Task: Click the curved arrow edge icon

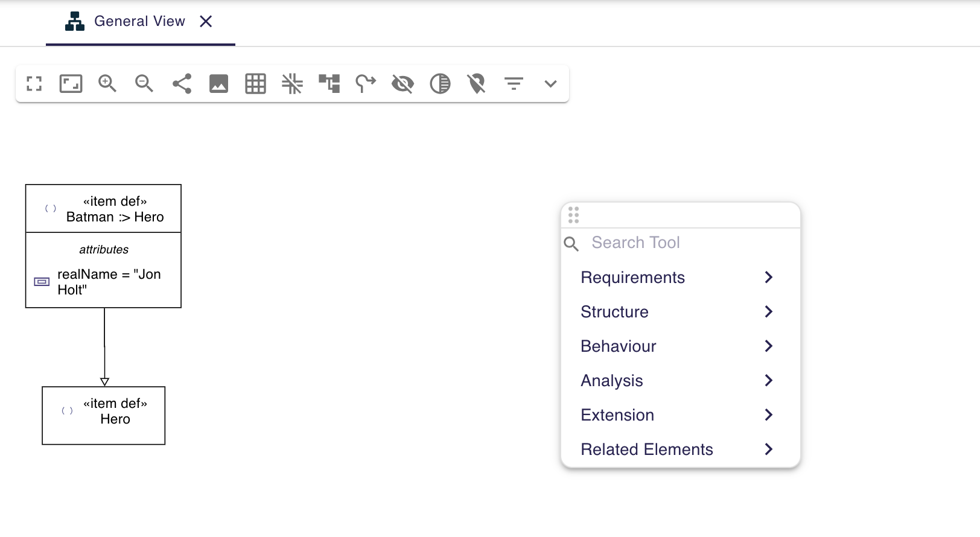Action: tap(366, 83)
